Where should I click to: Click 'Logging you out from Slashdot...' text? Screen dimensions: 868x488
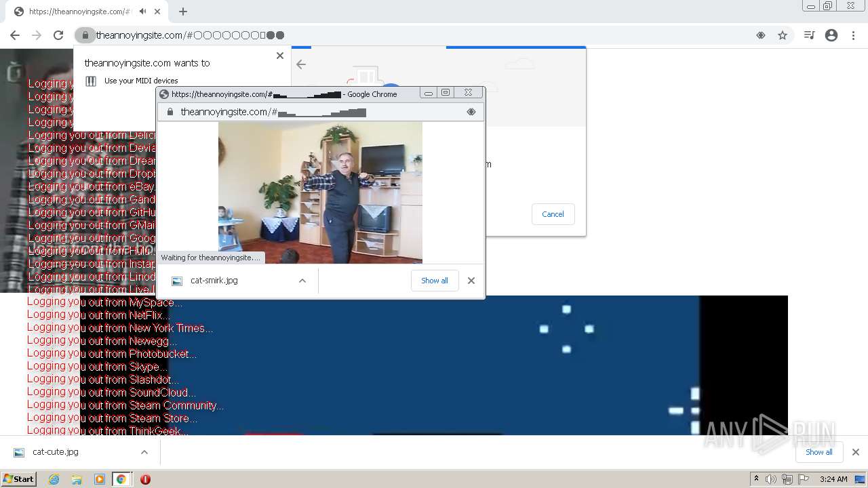(103, 380)
